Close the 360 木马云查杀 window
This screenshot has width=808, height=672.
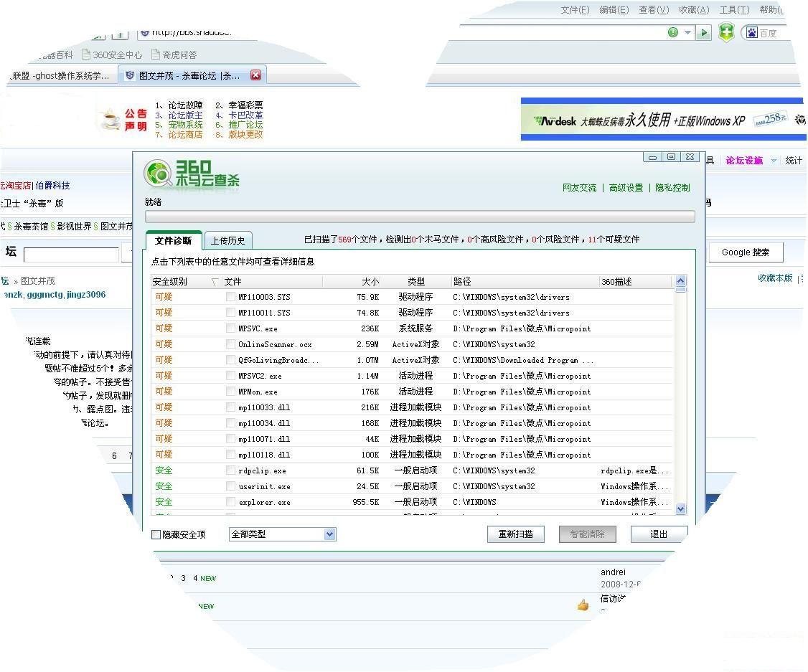(690, 157)
